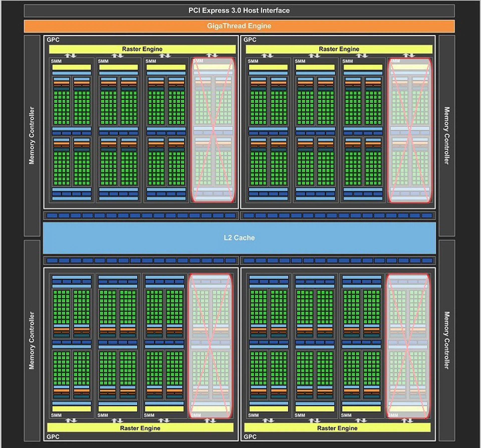This screenshot has width=481, height=448.
Task: Click the GigaThread Engine bar
Action: [239, 26]
